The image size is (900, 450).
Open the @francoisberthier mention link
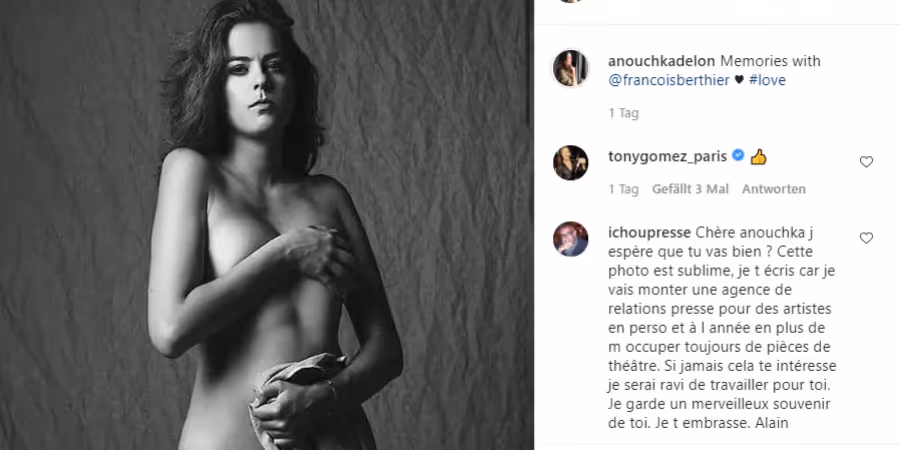[x=669, y=80]
